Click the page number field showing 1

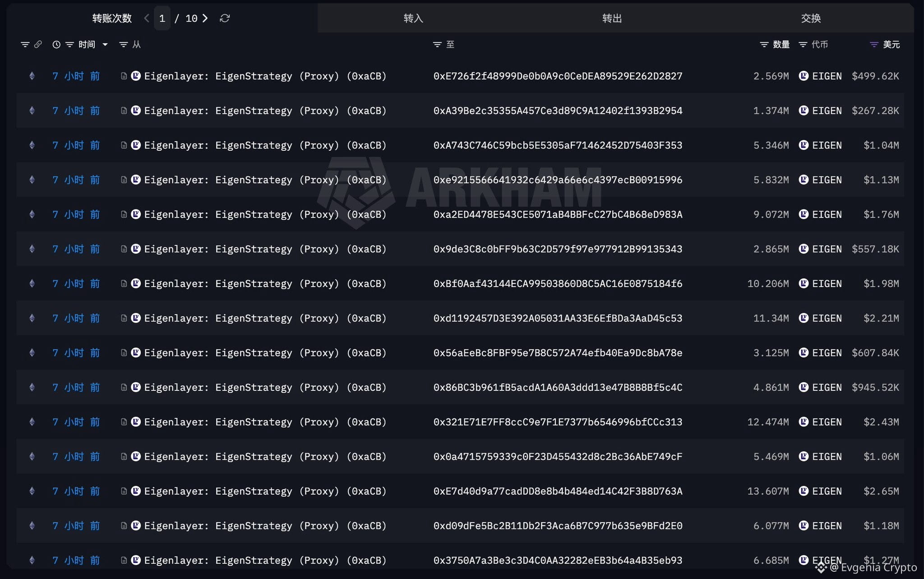[x=162, y=18]
